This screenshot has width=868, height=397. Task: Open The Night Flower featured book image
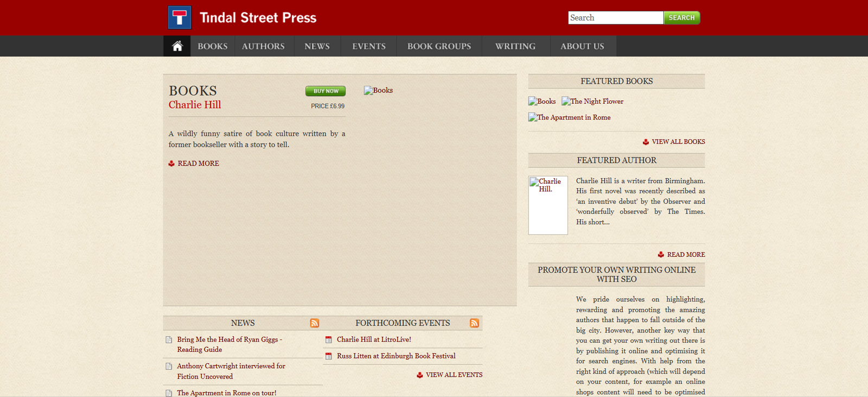(x=592, y=102)
